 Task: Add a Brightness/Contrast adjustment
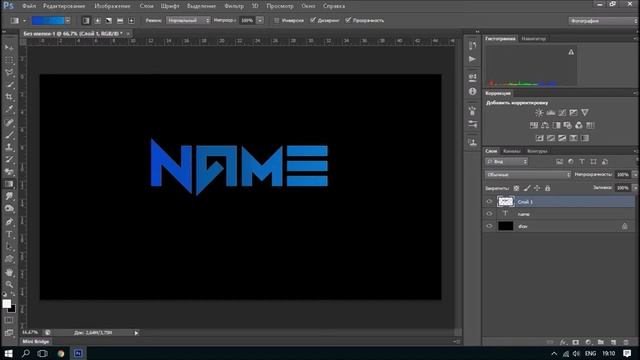pyautogui.click(x=539, y=113)
